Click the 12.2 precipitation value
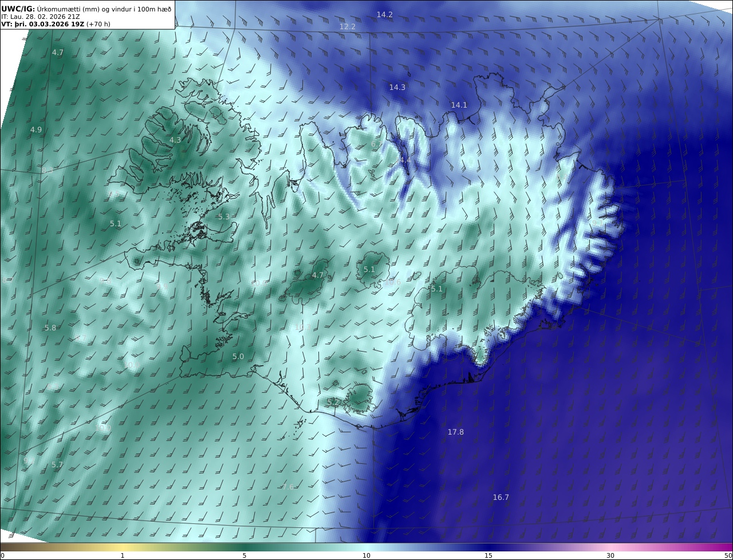The image size is (733, 560). 348,26
